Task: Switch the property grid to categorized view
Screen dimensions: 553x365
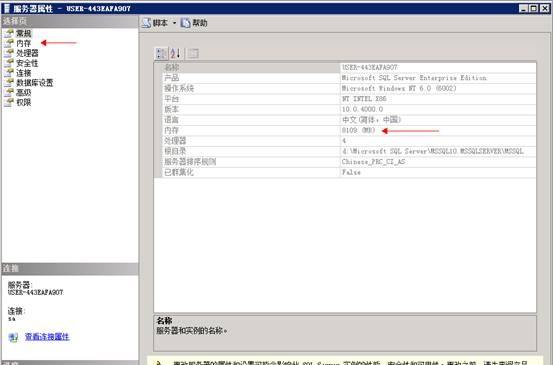Action: pos(162,54)
